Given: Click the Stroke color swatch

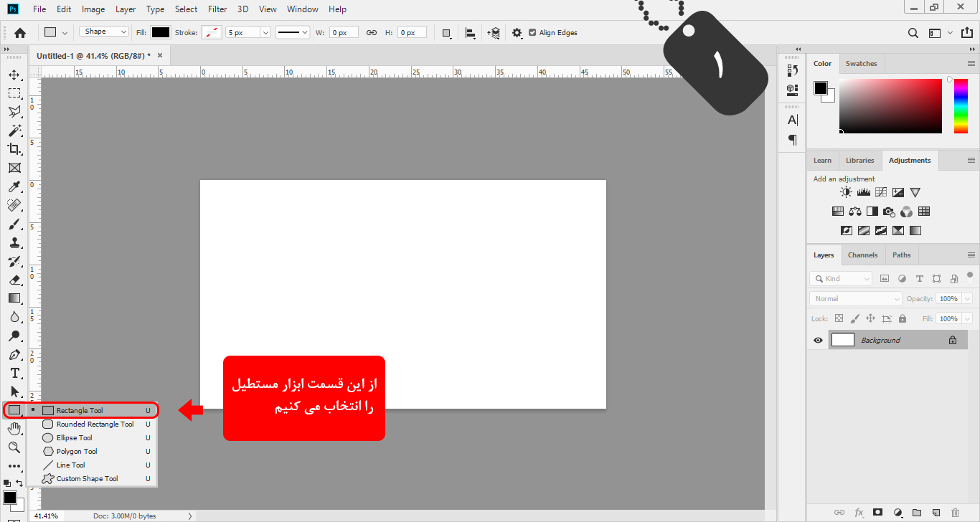Looking at the screenshot, I should click(212, 32).
